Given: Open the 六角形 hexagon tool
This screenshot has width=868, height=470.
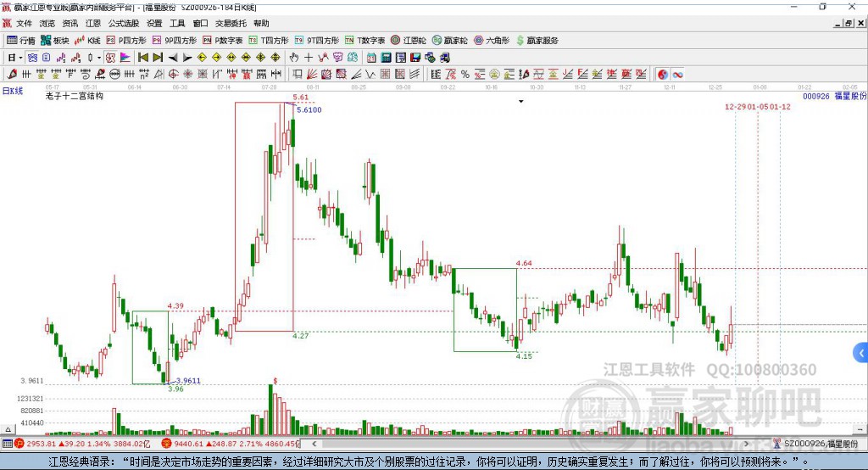Looking at the screenshot, I should coord(492,41).
